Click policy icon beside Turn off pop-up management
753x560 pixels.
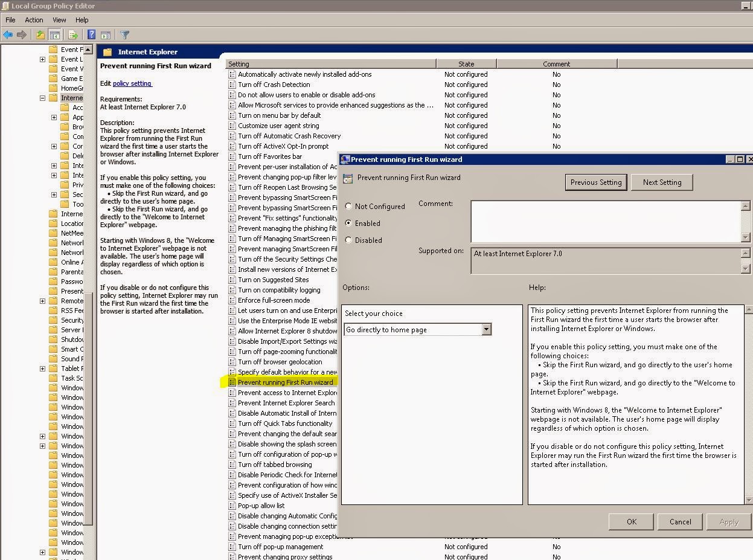(232, 547)
